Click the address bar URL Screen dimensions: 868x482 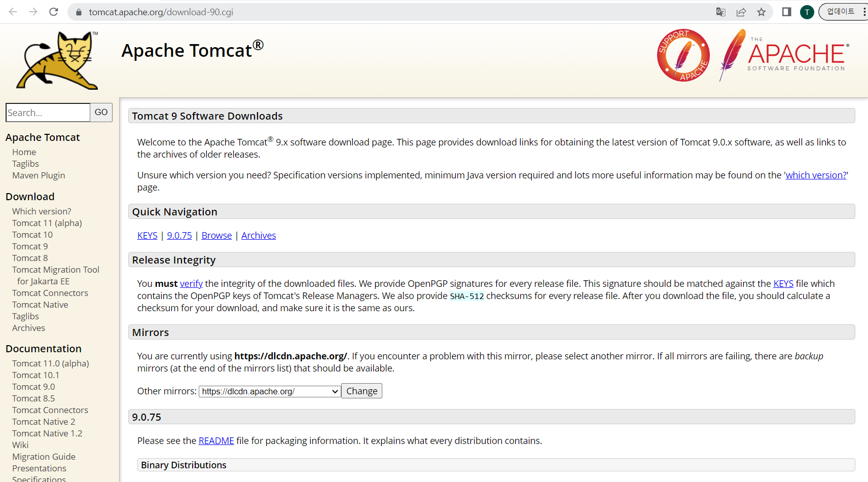[x=161, y=12]
